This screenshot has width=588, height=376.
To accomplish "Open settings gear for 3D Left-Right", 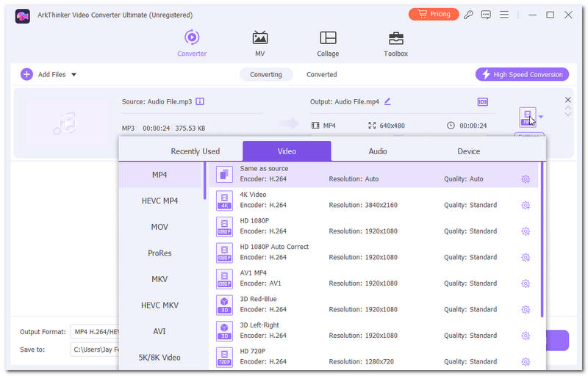I will point(526,336).
